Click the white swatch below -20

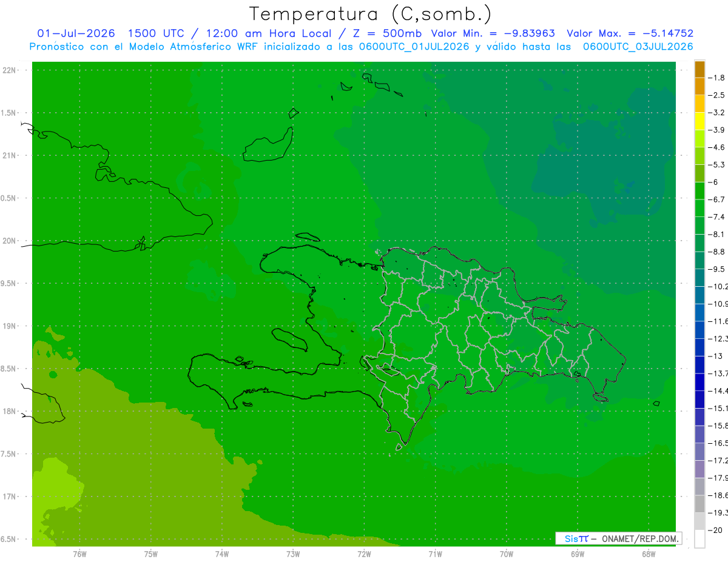click(x=699, y=539)
